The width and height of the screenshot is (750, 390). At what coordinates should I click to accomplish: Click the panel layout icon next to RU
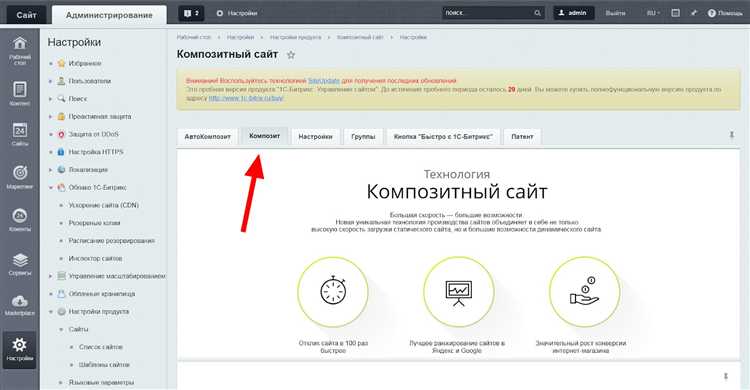[675, 13]
